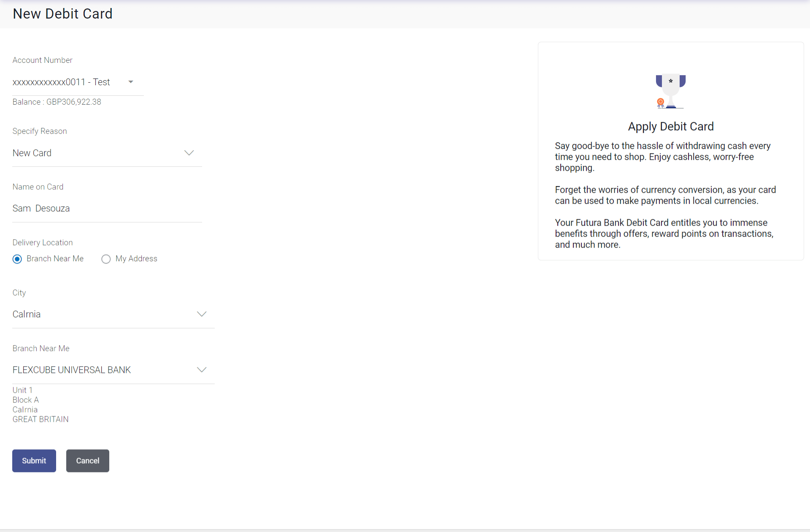Click the Name on Card input field
The width and height of the screenshot is (810, 532).
[x=107, y=208]
